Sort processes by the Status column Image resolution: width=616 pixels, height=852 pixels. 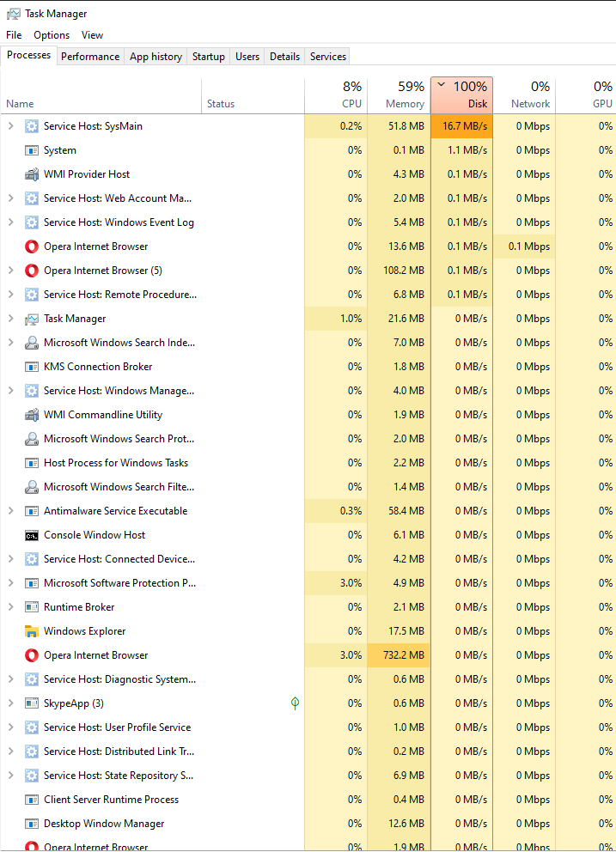(x=253, y=95)
